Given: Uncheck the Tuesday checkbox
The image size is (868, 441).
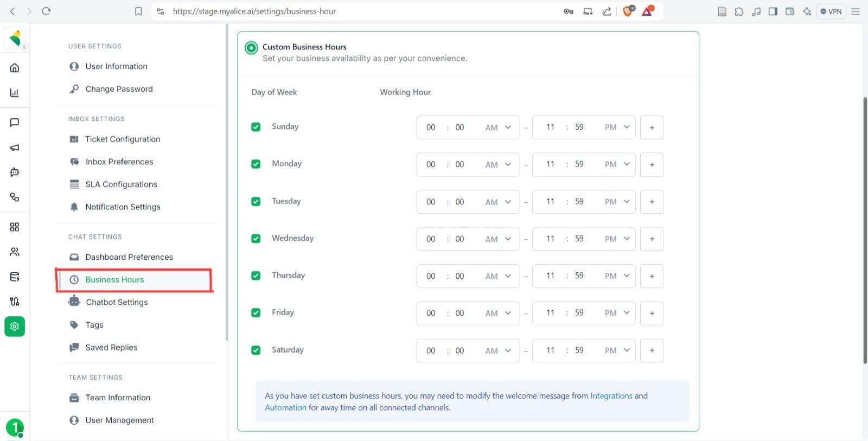Looking at the screenshot, I should pos(256,201).
